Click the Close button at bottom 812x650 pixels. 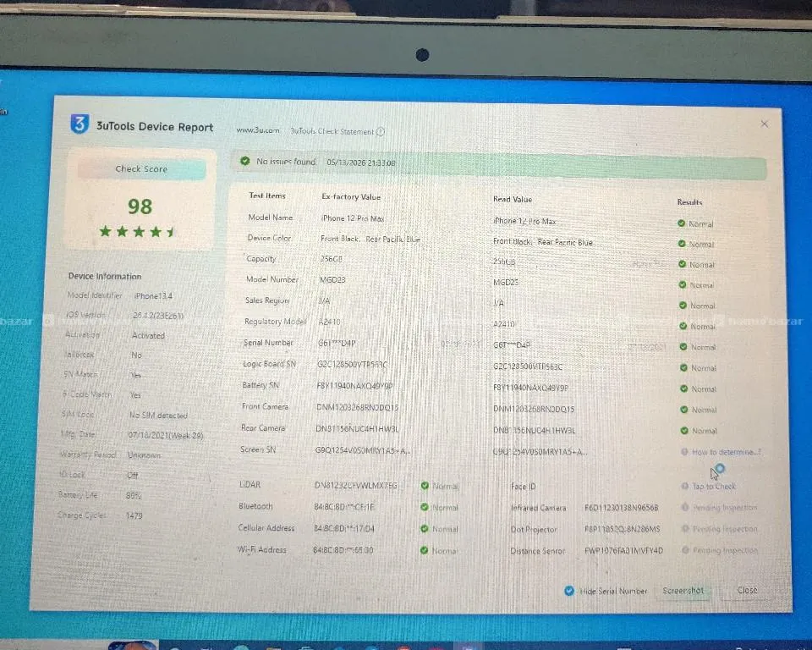[747, 590]
